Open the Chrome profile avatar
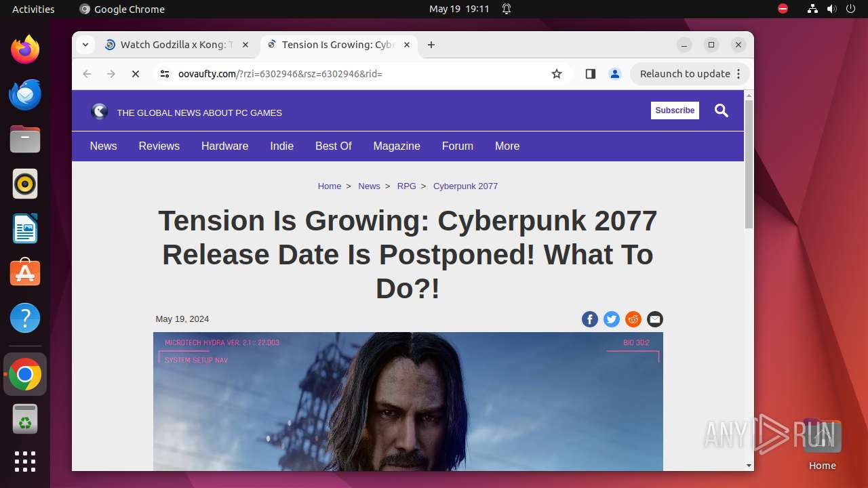The image size is (868, 488). tap(615, 74)
